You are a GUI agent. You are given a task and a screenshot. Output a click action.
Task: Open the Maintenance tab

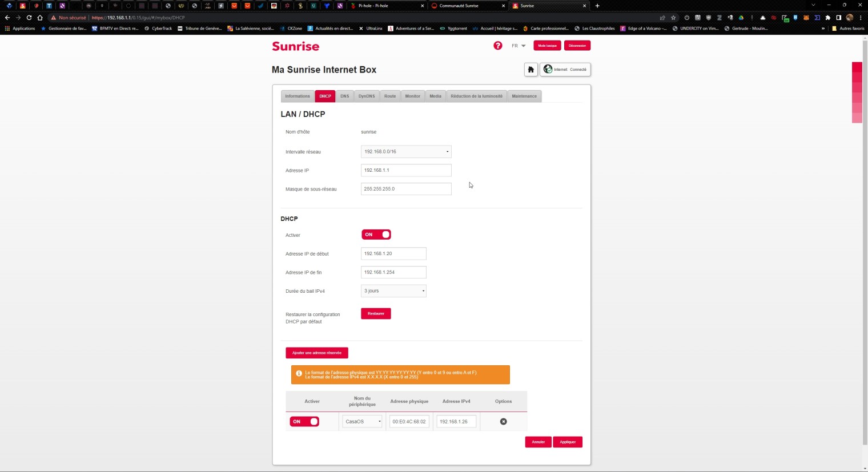[x=524, y=96]
